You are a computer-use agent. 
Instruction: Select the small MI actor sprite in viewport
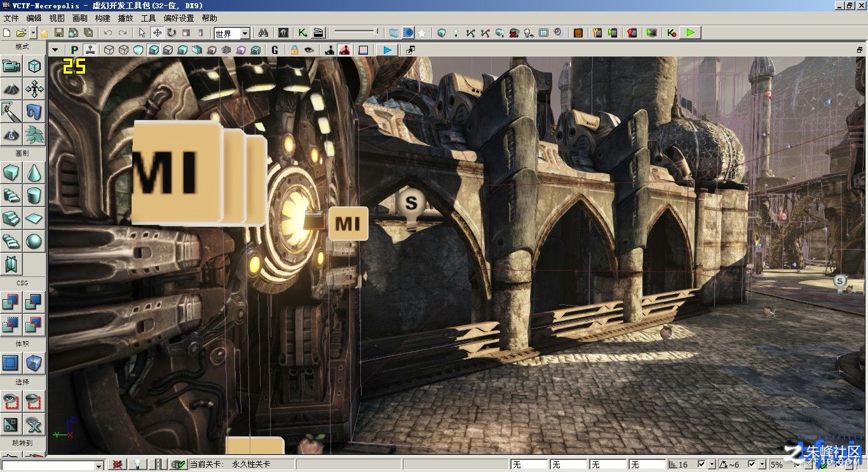coord(348,224)
